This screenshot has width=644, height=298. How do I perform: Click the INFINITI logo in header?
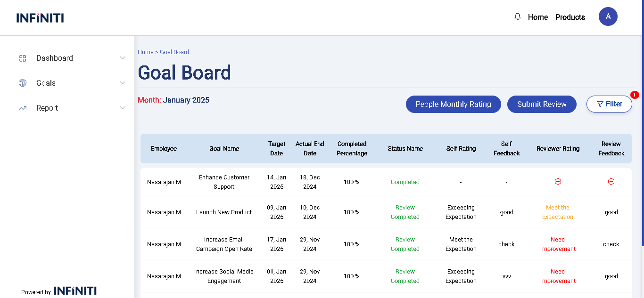pos(40,18)
